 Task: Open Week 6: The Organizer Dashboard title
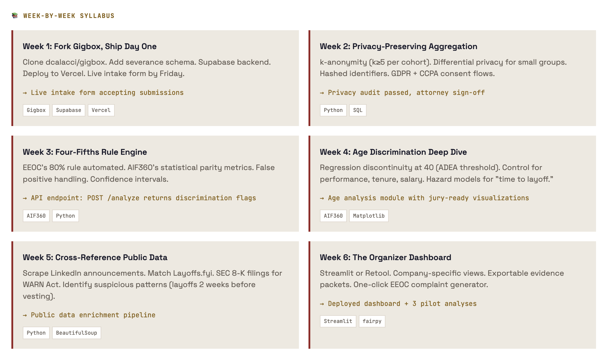click(x=385, y=257)
